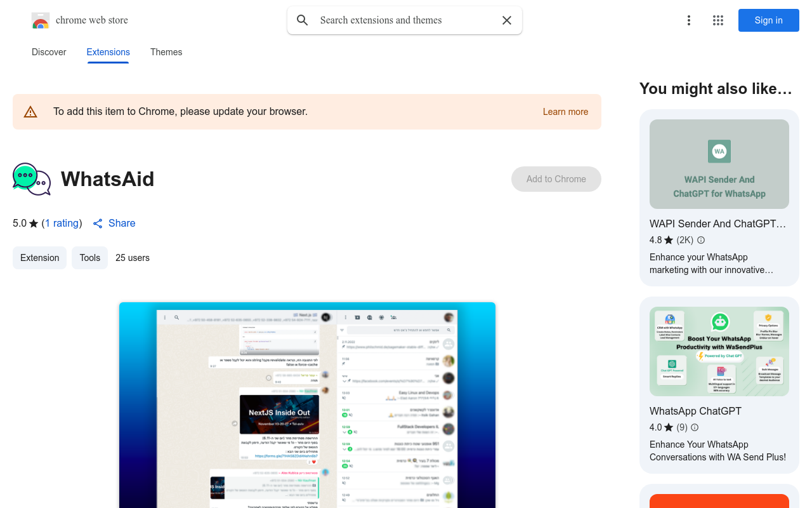This screenshot has width=812, height=508.
Task: Click the WAPI Sender description text
Action: pyautogui.click(x=711, y=264)
